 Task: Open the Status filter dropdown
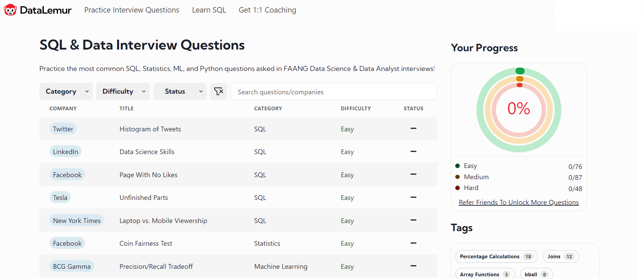coord(180,91)
